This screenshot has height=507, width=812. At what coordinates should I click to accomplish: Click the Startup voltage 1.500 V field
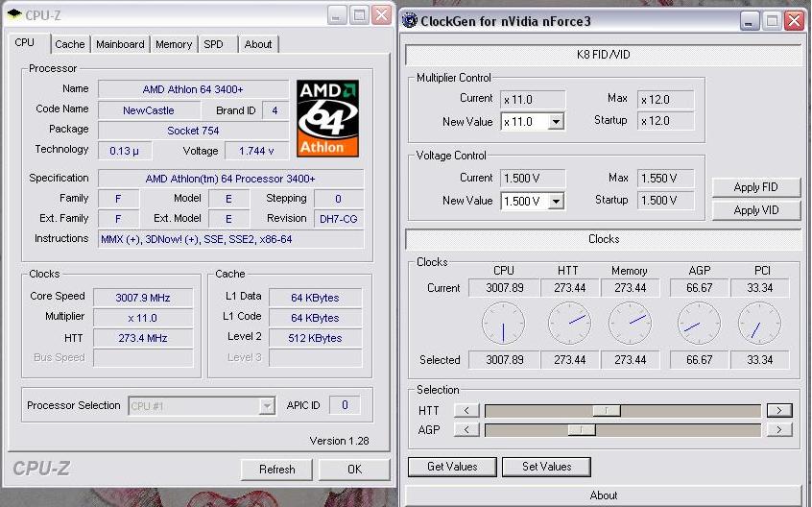[665, 201]
